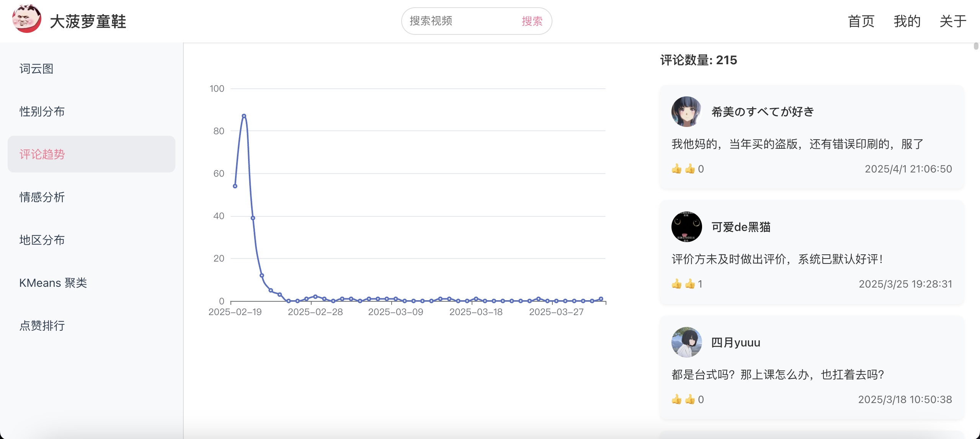Open 情感分析 panel
This screenshot has height=439, width=980.
[x=42, y=197]
